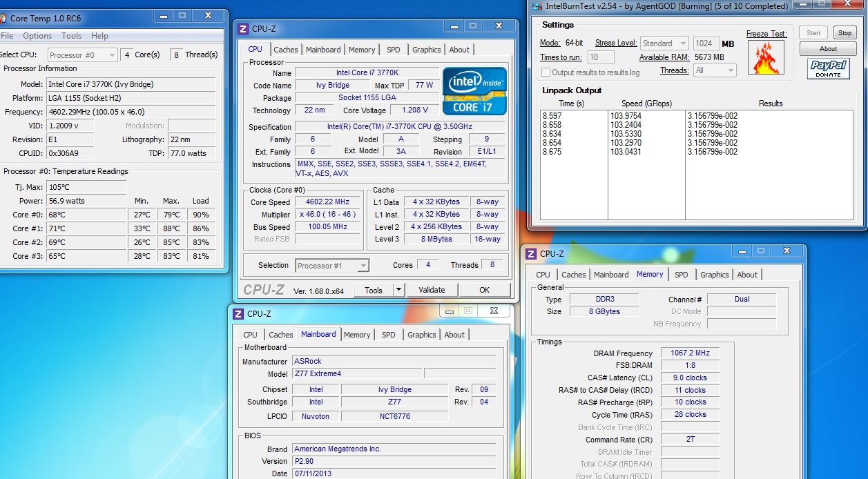Switch to the SPD tab in CPU-Z
The width and height of the screenshot is (868, 479).
tap(393, 50)
